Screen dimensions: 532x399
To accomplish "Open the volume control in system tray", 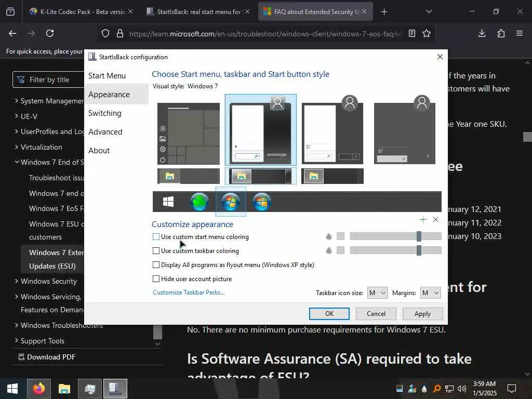I will click(x=461, y=389).
